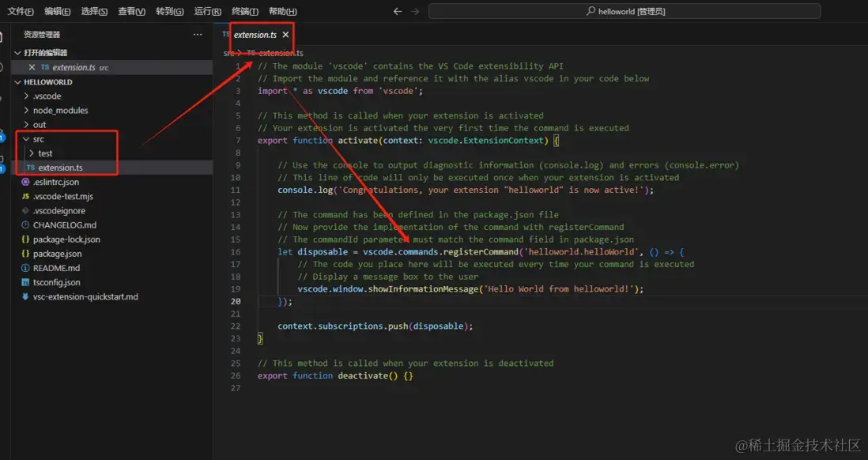
Task: Open the CHANGELOG.md file
Action: (x=111, y=225)
